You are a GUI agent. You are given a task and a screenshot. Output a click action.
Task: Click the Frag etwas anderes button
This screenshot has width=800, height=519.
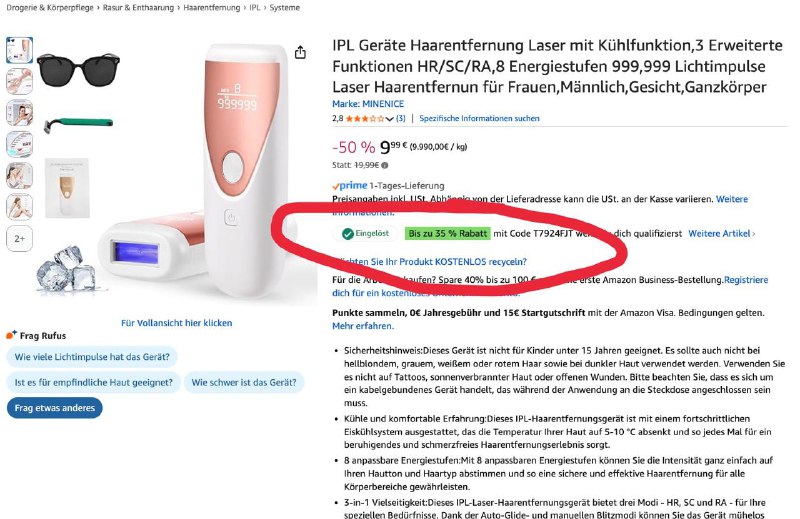[55, 408]
